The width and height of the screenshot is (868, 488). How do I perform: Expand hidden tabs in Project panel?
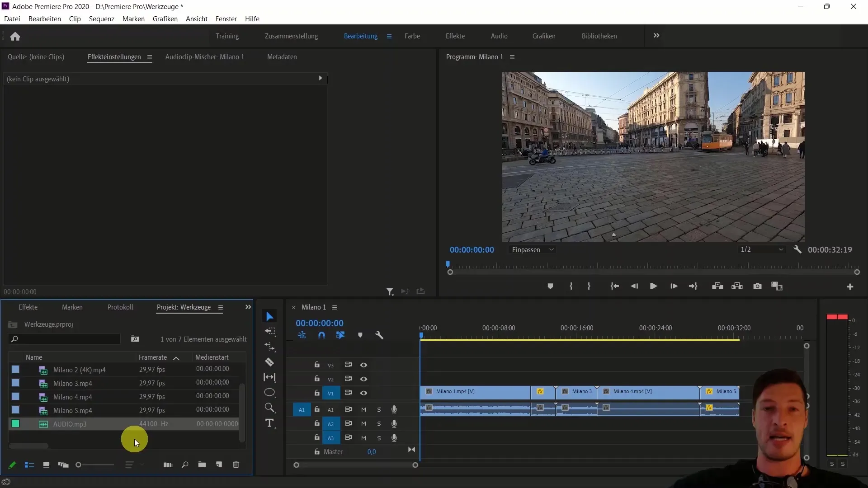tap(248, 307)
